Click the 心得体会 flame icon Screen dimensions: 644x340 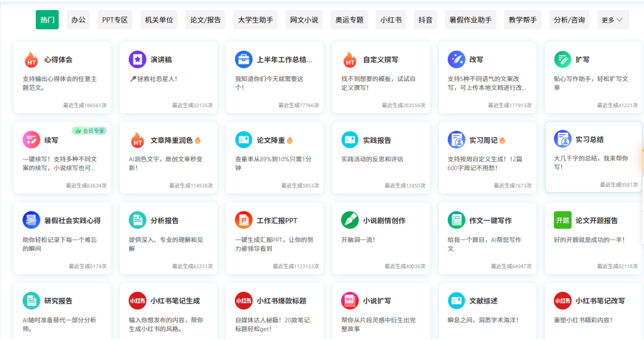point(31,60)
